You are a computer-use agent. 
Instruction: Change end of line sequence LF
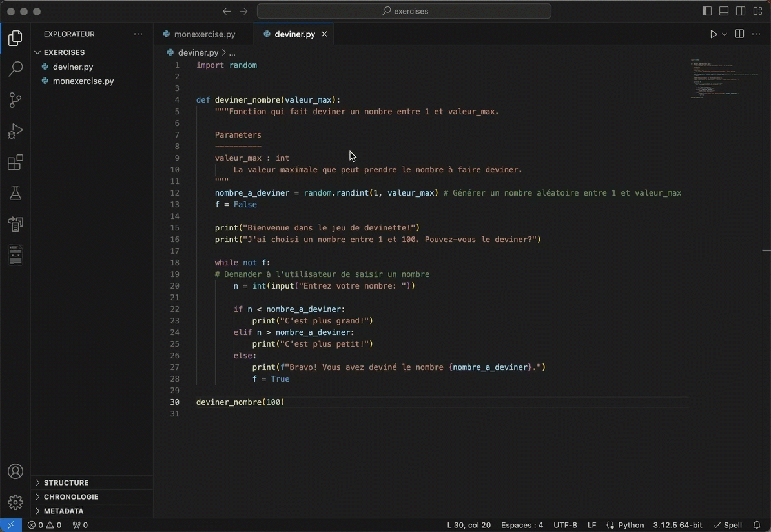(x=592, y=525)
